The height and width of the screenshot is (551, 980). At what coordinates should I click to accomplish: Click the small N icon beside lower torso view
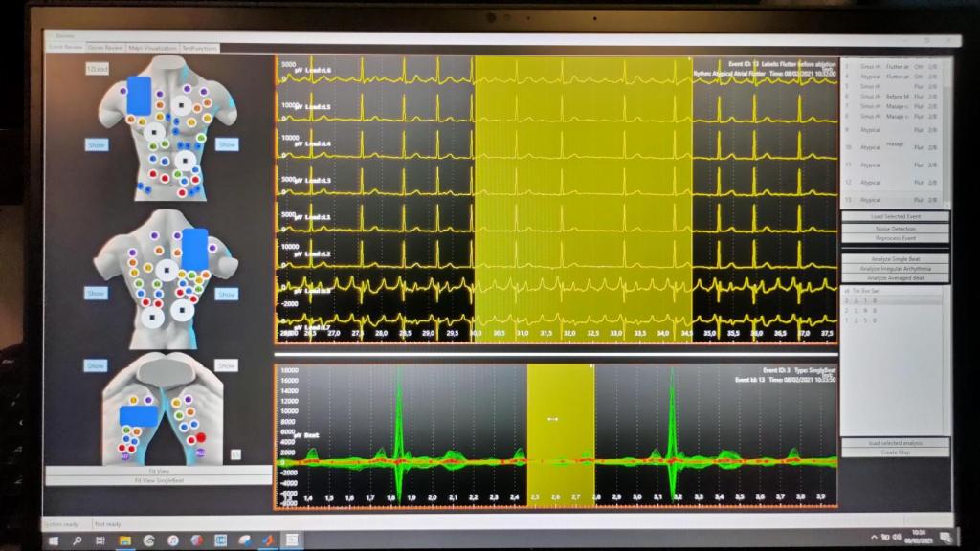click(234, 452)
